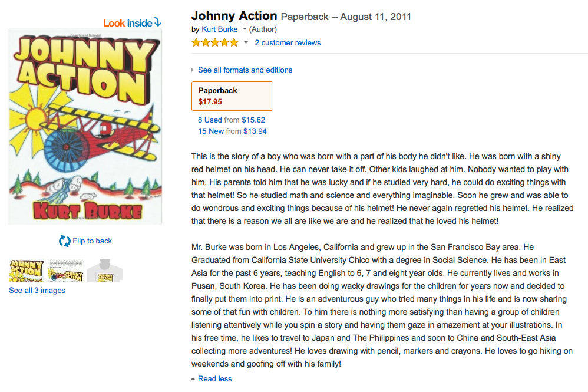The image size is (588, 392).
Task: Click the Johnny Action book cover image
Action: pyautogui.click(x=85, y=127)
